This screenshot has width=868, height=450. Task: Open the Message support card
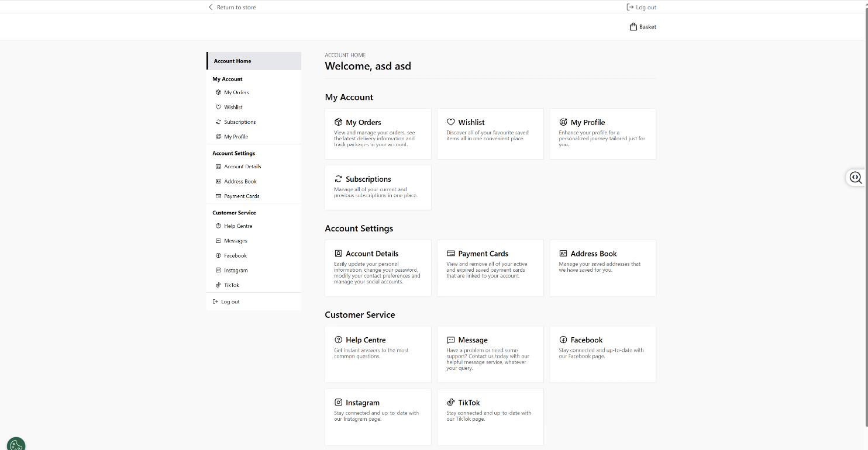click(490, 354)
